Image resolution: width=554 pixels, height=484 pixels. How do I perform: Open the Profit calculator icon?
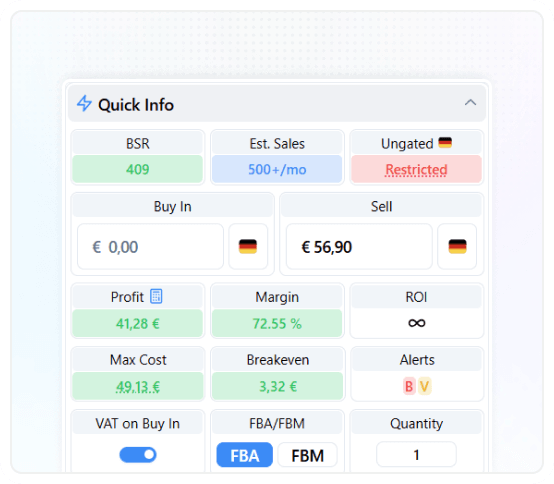(156, 296)
